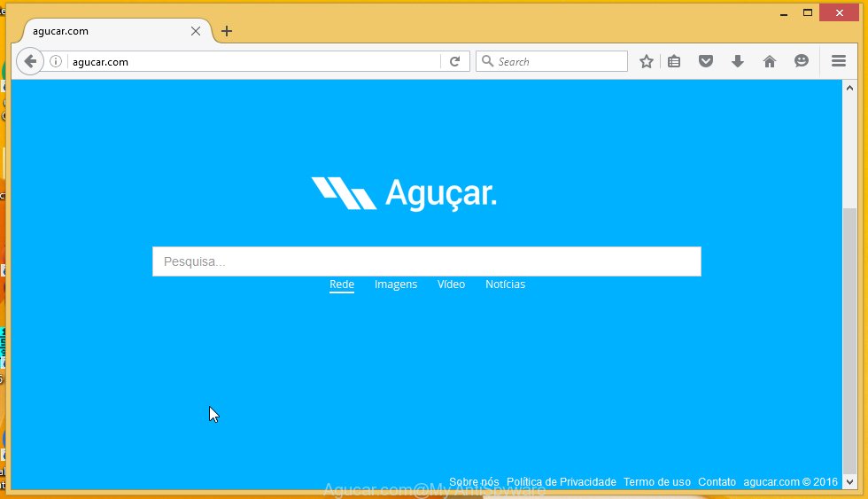868x499 pixels.
Task: Maximize the Firefox window
Action: [x=808, y=12]
